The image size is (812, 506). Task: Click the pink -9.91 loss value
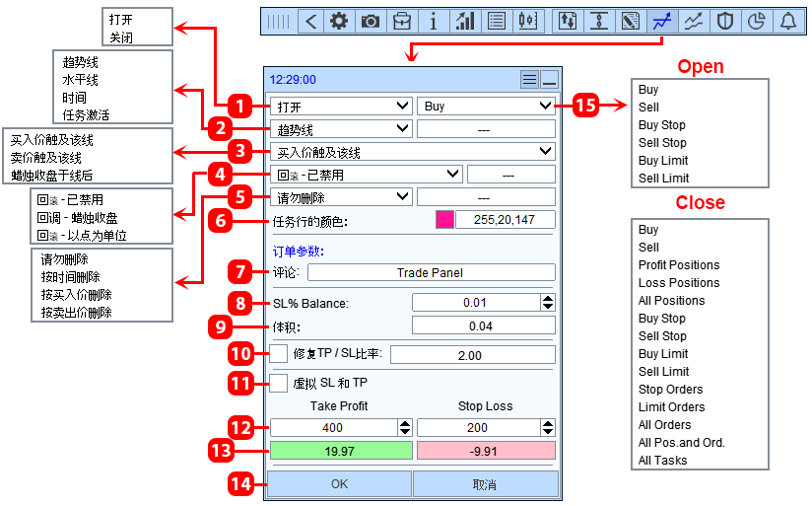click(x=486, y=451)
